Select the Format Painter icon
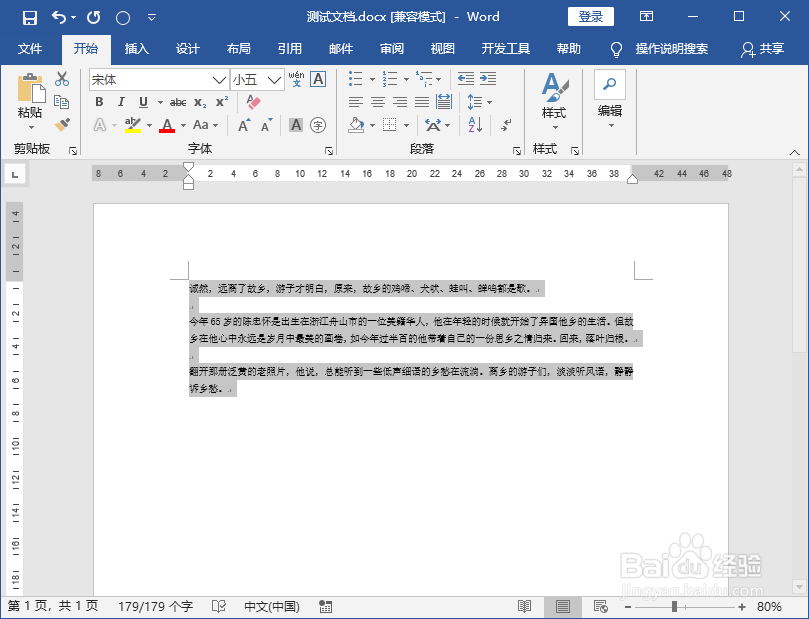This screenshot has height=619, width=809. (x=64, y=122)
